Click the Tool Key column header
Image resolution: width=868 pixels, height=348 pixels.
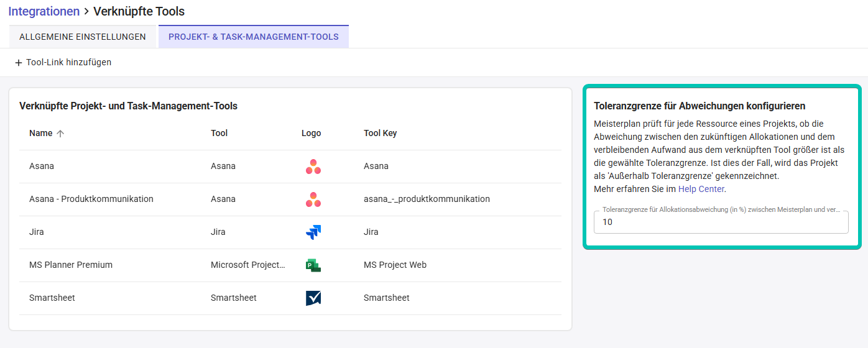(x=380, y=133)
